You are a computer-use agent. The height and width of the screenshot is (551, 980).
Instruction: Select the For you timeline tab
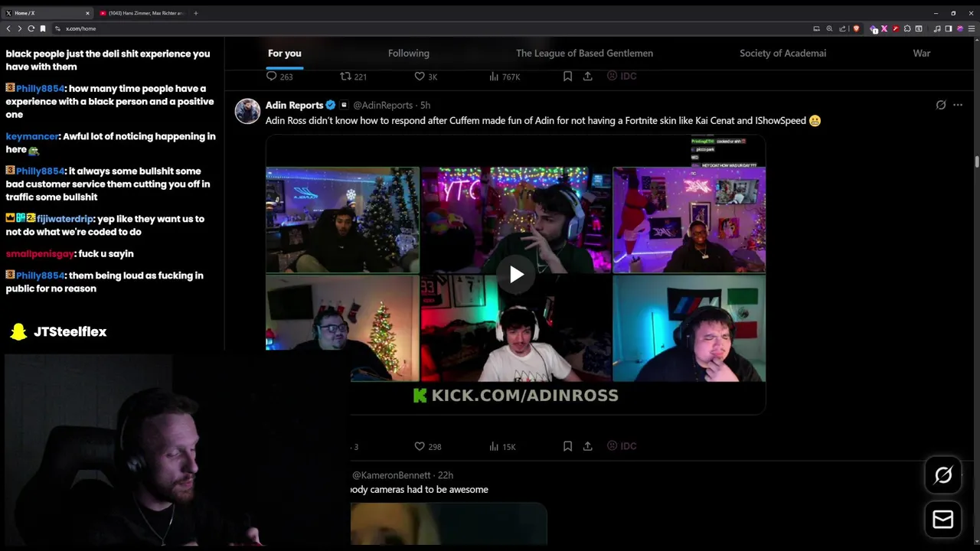pyautogui.click(x=285, y=53)
